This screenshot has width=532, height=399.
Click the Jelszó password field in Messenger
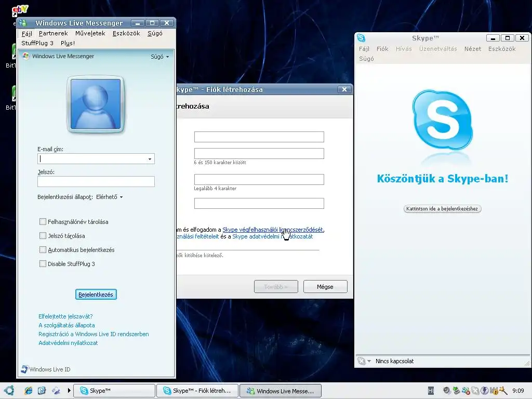[x=96, y=181]
